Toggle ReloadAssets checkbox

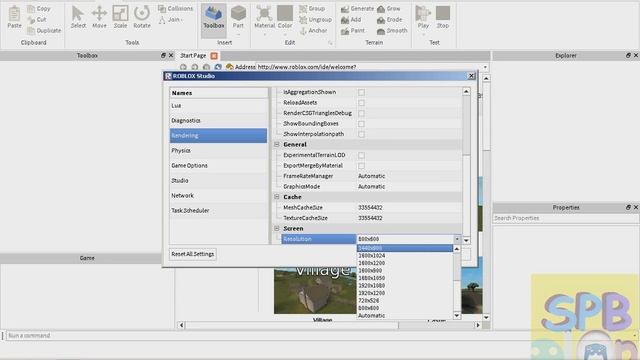(361, 103)
